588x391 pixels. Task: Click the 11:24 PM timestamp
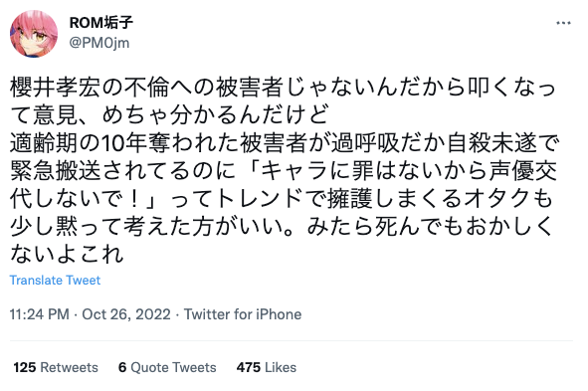coord(40,314)
